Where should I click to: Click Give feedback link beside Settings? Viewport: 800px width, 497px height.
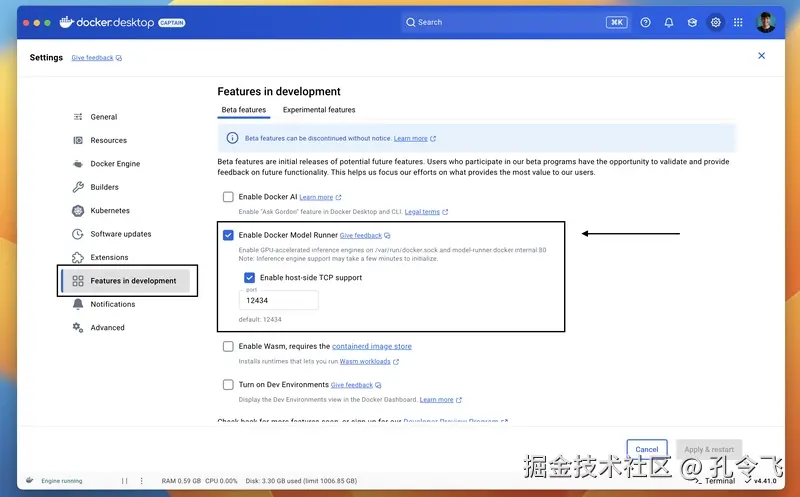click(x=92, y=58)
